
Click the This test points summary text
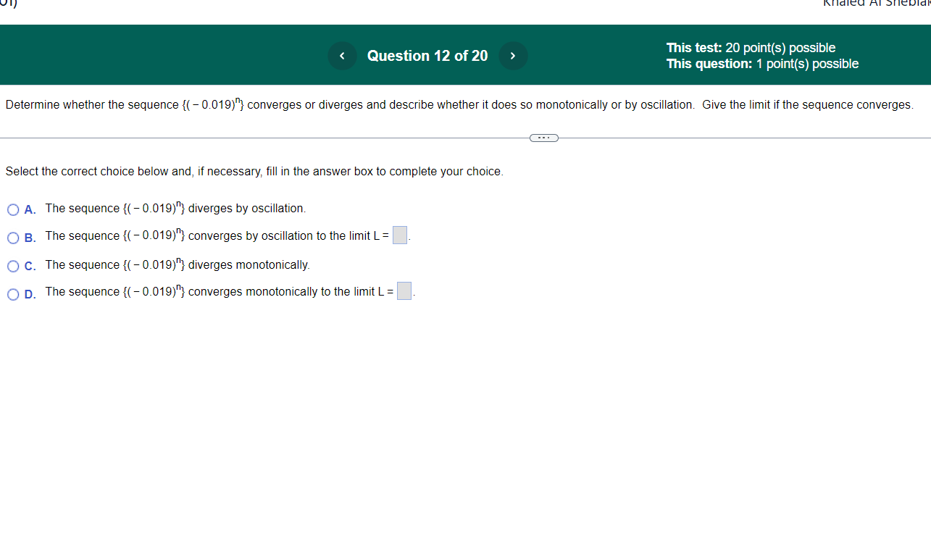tap(751, 47)
